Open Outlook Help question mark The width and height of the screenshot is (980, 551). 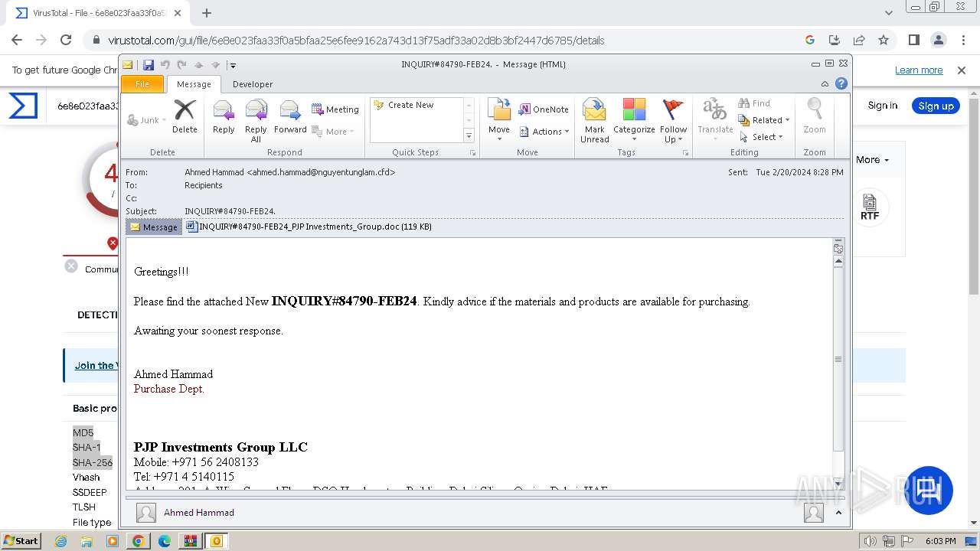(x=841, y=84)
